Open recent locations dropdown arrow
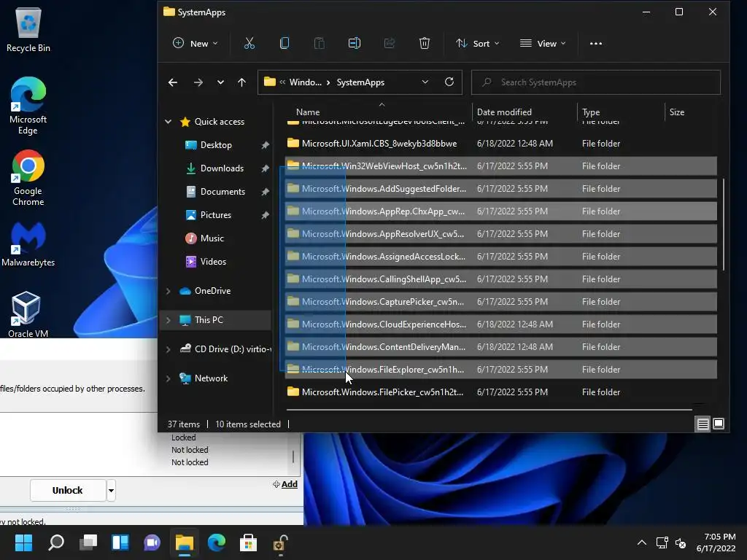The image size is (747, 560). pyautogui.click(x=220, y=82)
